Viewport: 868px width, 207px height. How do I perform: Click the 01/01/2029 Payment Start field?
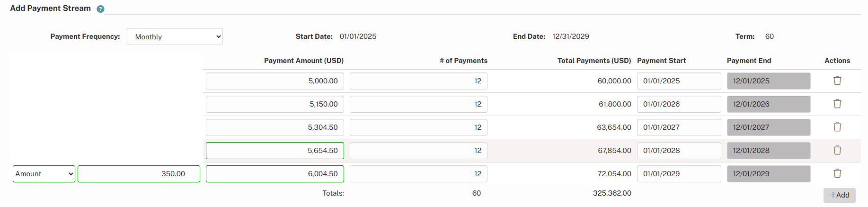679,174
